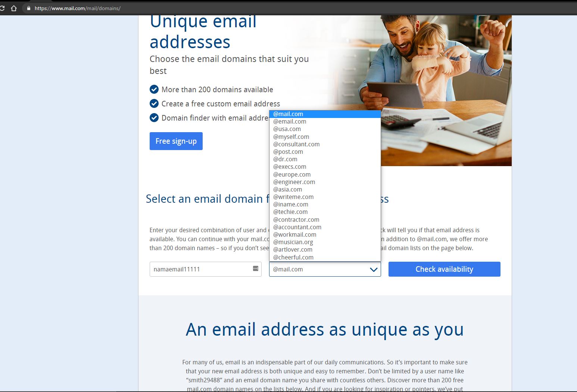Click the checkmark icon beside Create a free custom email
Image resolution: width=577 pixels, height=392 pixels.
(154, 103)
